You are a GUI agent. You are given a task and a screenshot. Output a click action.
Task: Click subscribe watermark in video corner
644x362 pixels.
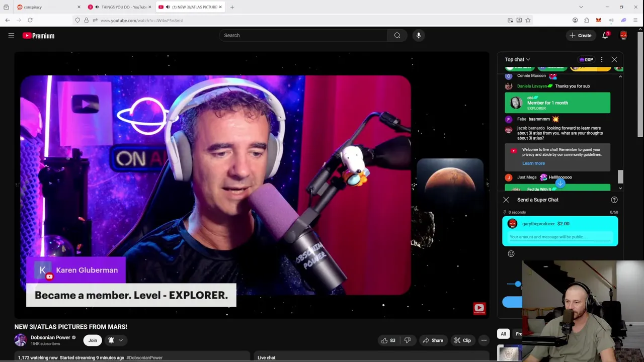pyautogui.click(x=479, y=308)
